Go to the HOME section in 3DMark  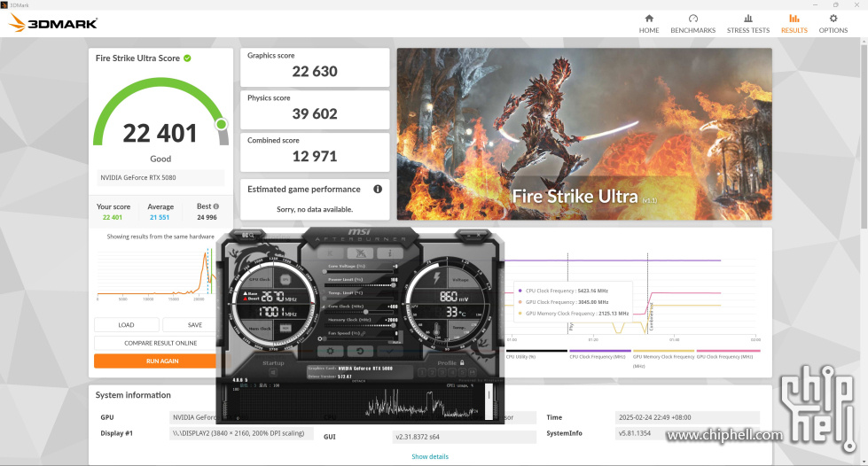(x=649, y=24)
